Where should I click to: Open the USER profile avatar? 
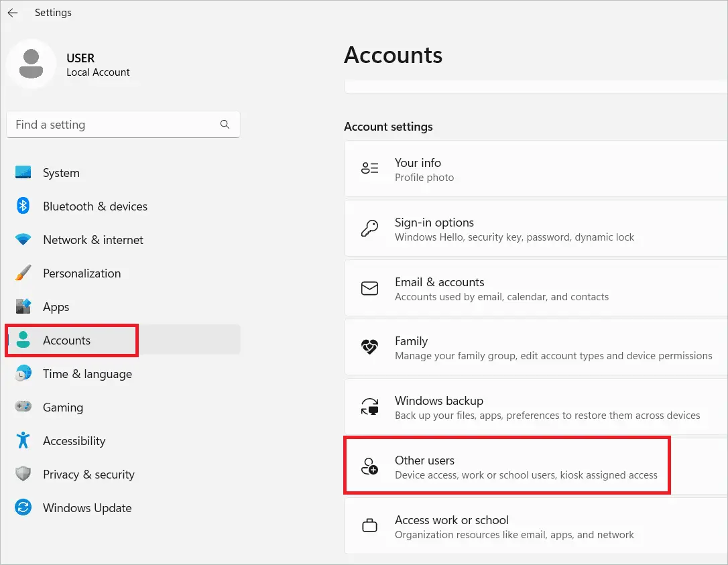click(x=31, y=64)
